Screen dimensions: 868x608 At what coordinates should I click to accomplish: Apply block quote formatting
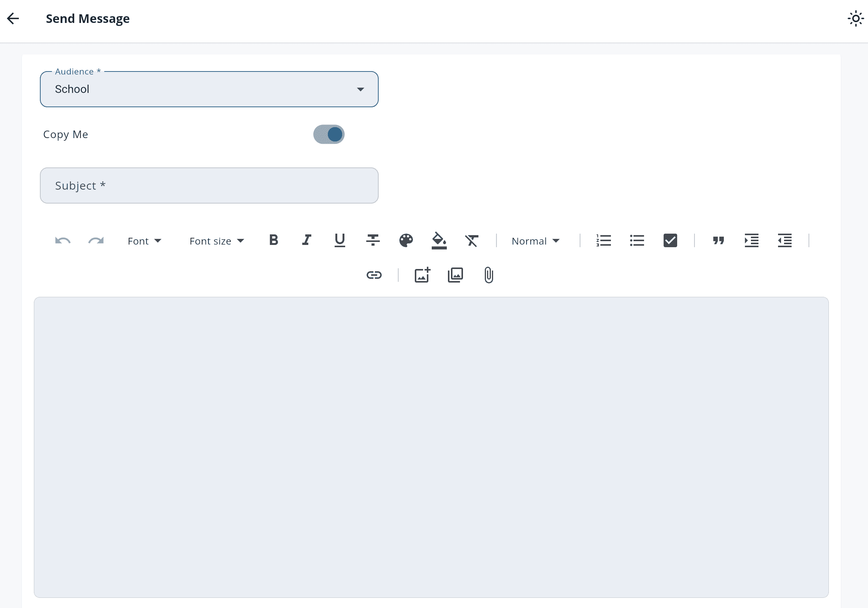(718, 240)
